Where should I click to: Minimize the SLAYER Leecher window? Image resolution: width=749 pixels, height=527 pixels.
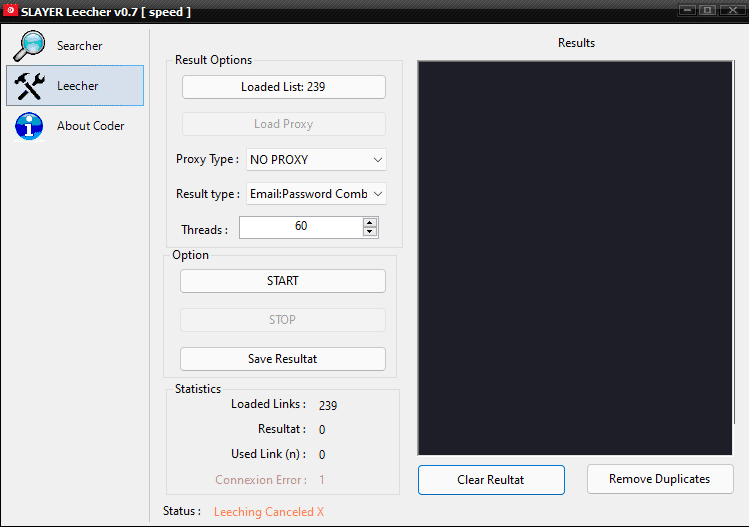tap(687, 10)
